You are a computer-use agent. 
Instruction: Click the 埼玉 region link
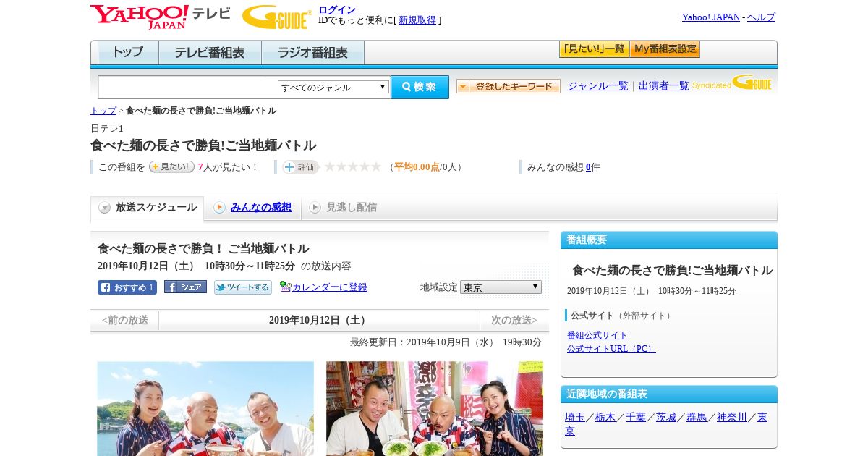tap(575, 418)
